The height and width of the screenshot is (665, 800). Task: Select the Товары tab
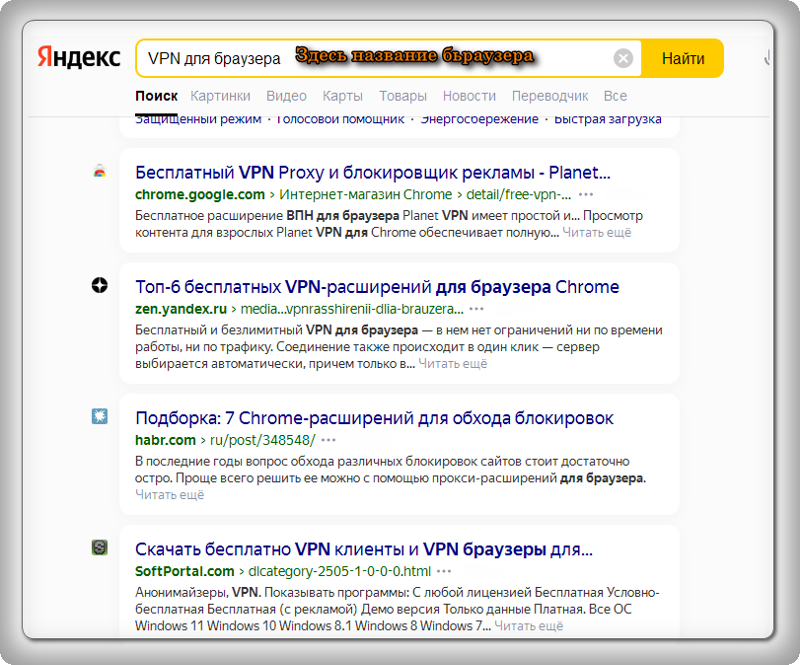(403, 96)
